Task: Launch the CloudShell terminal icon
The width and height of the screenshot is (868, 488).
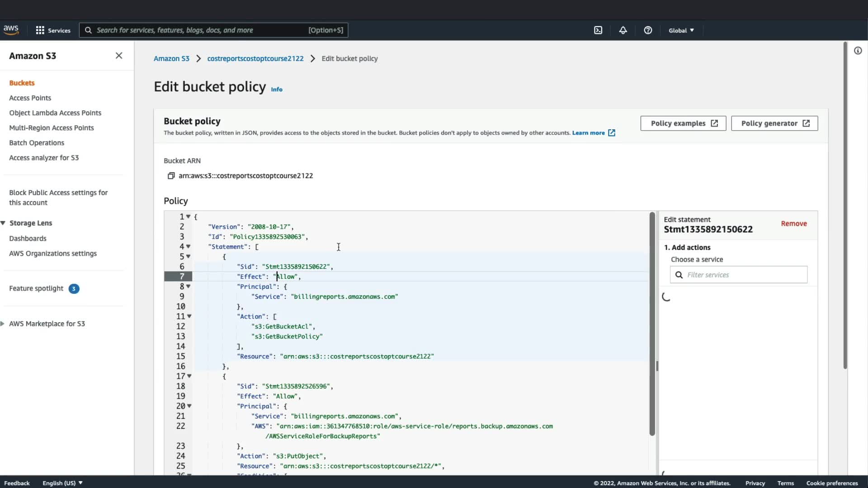Action: [598, 30]
